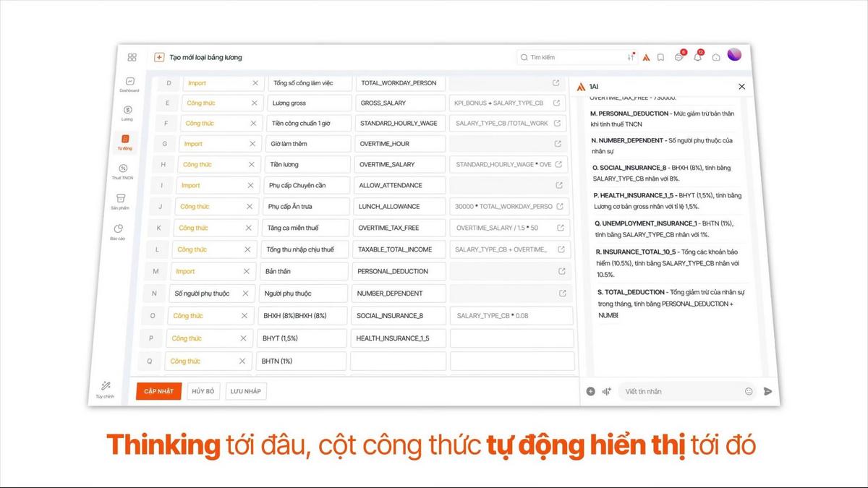Clear the Công thức type in row H
This screenshot has height=488, width=868.
coord(251,164)
